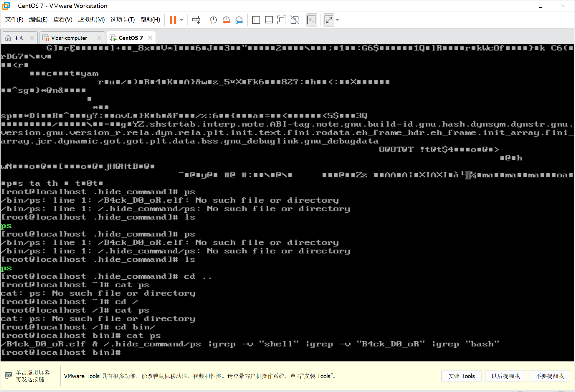
Task: Expand the dropdown arrow beside the pause button
Action: tap(181, 20)
